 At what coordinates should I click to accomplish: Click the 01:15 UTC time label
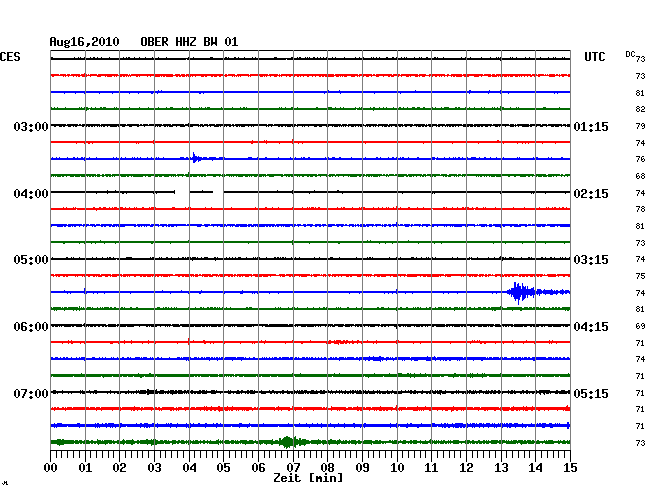[591, 126]
